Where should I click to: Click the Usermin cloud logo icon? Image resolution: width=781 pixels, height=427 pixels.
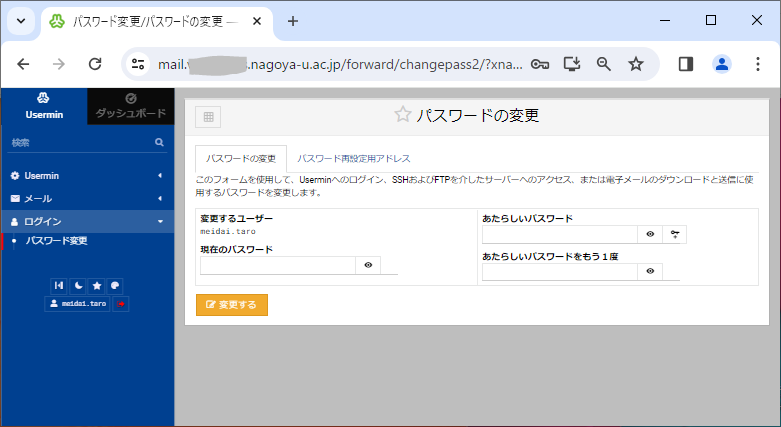(x=43, y=98)
